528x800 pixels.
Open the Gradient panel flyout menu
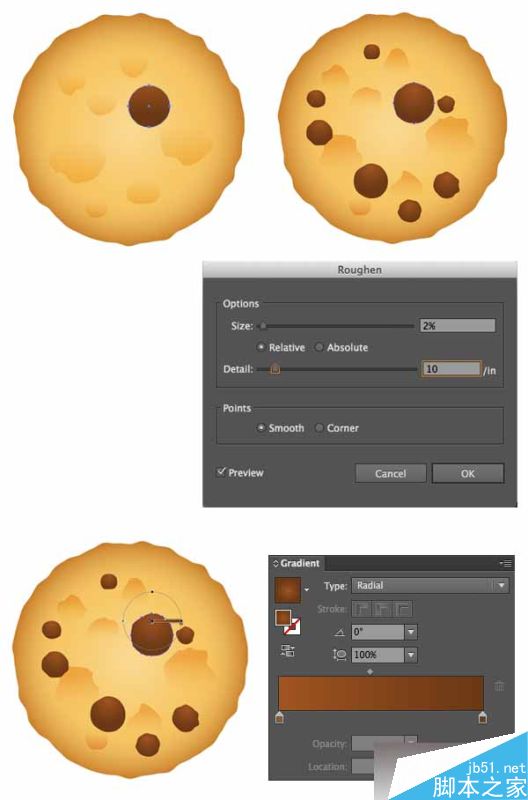click(506, 564)
